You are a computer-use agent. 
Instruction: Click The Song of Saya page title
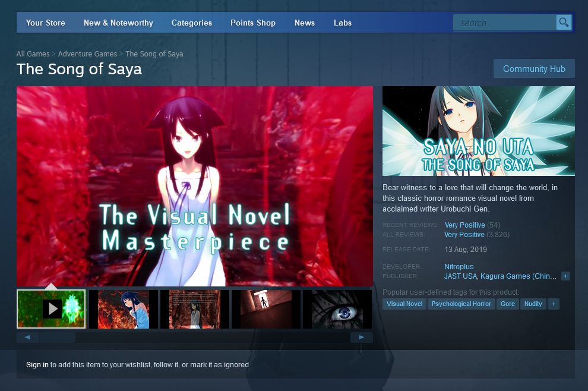[79, 69]
